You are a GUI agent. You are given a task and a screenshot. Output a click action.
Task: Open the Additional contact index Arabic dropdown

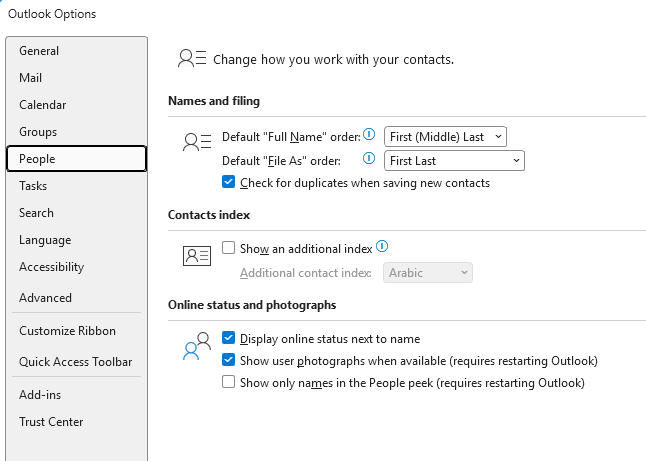point(428,273)
